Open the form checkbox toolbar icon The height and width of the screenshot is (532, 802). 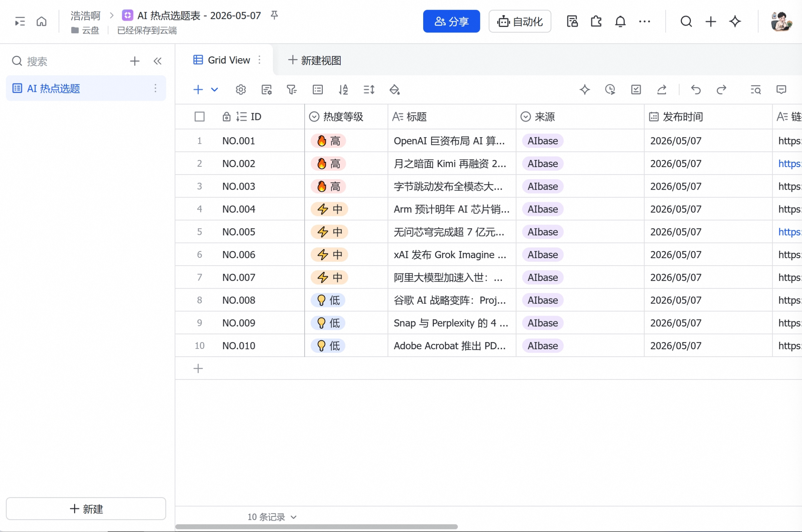point(636,90)
